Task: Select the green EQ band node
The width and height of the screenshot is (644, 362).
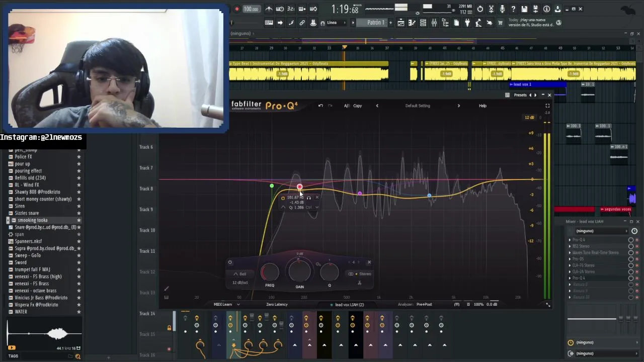Action: (x=272, y=186)
